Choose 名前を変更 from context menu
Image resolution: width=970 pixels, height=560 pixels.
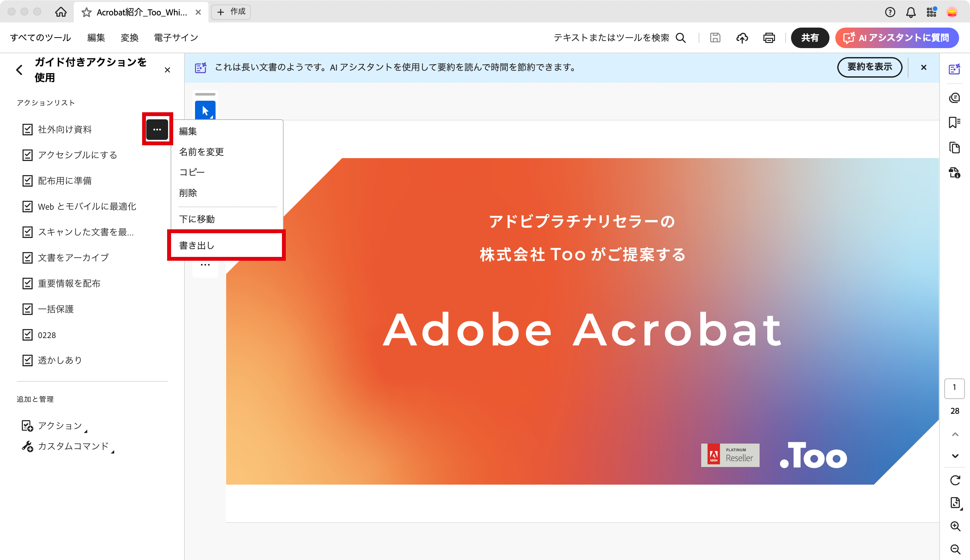(201, 152)
